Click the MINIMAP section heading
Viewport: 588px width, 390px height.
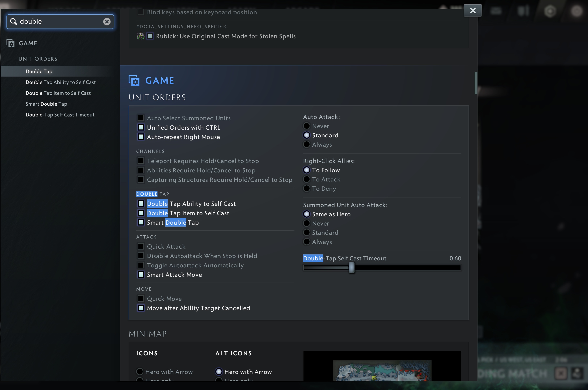pos(148,334)
